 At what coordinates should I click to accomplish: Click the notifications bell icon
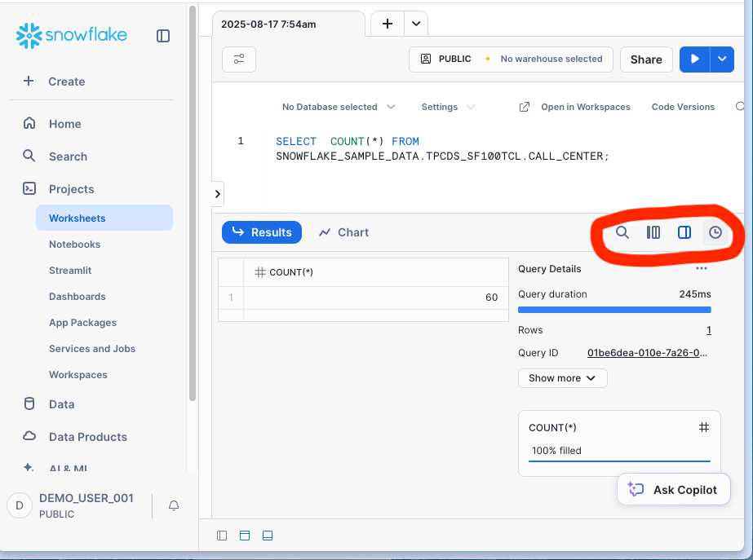[174, 505]
